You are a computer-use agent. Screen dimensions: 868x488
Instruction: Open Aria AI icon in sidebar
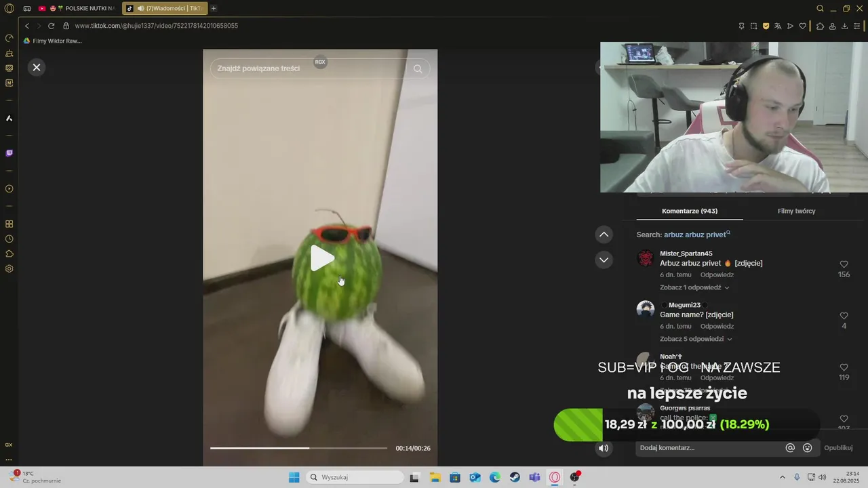coord(9,119)
